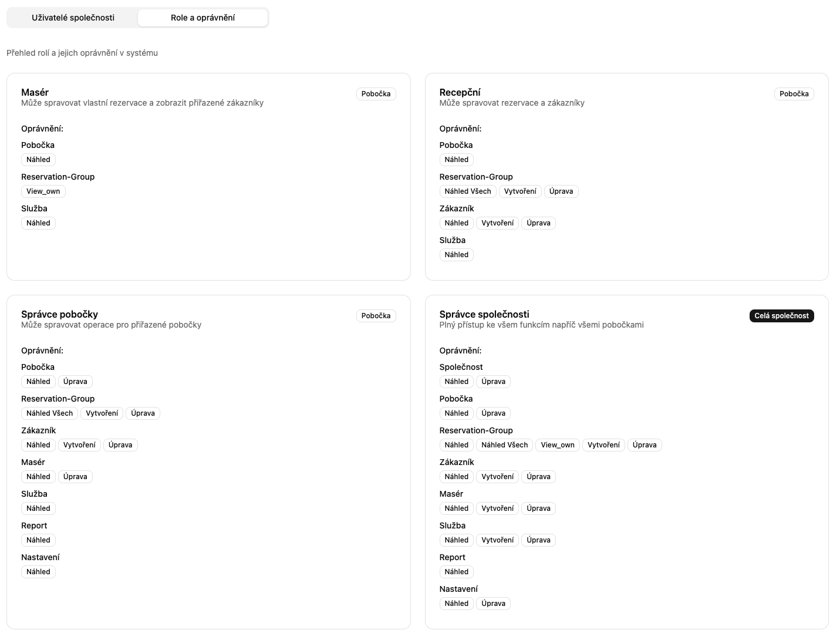Click Úprava under Nastavení in Správce společnosti
The width and height of the screenshot is (840, 640).
[x=493, y=604]
